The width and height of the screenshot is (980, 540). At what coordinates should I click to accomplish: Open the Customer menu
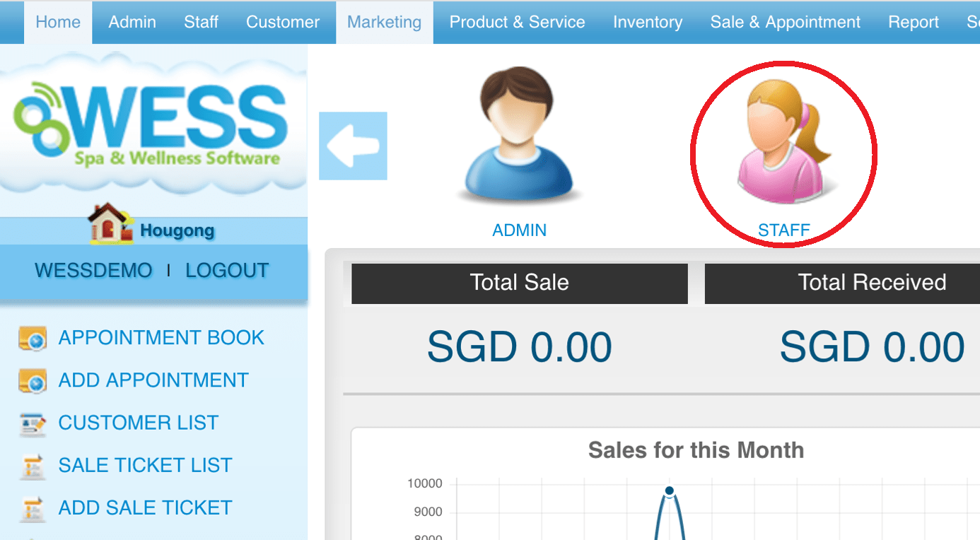coord(283,22)
